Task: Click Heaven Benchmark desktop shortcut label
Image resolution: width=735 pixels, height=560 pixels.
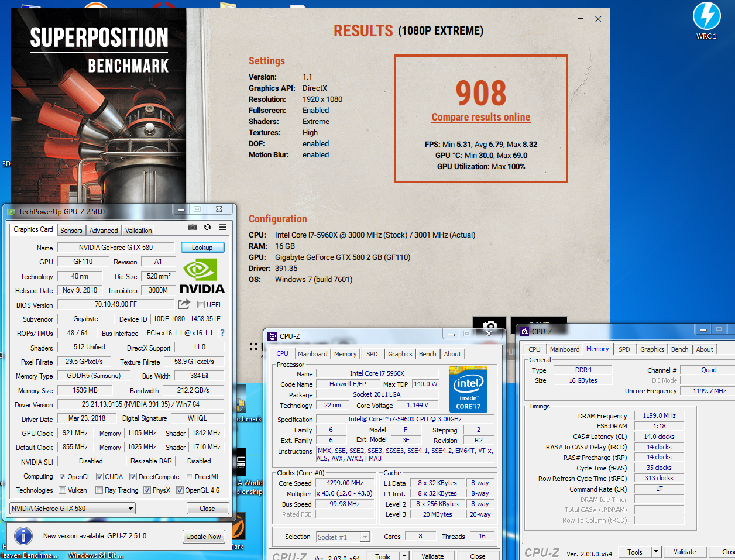Action: pos(29,555)
